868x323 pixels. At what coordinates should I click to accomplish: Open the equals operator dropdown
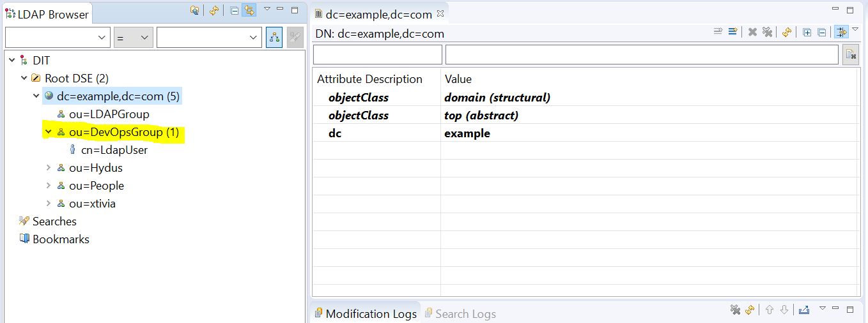coord(133,38)
